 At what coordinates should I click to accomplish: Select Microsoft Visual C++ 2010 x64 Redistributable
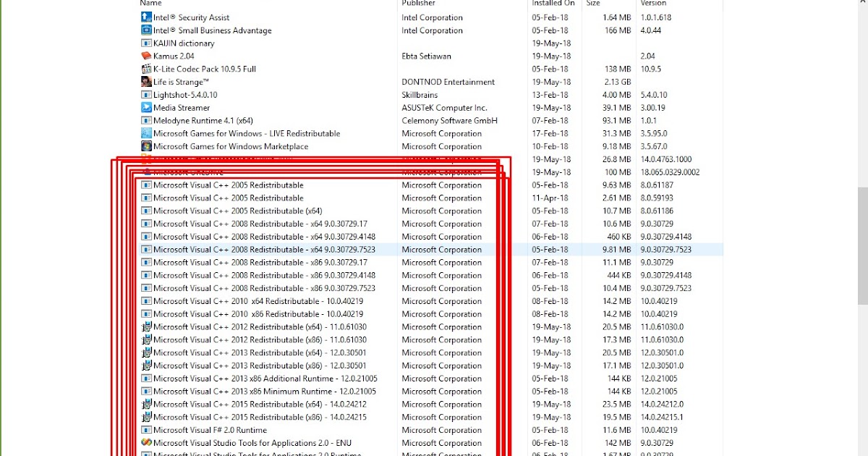click(239, 301)
